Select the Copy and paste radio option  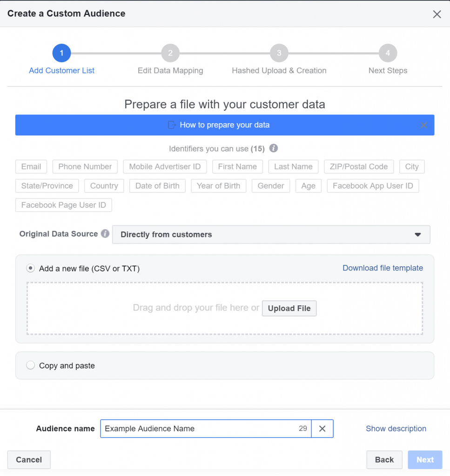(30, 365)
